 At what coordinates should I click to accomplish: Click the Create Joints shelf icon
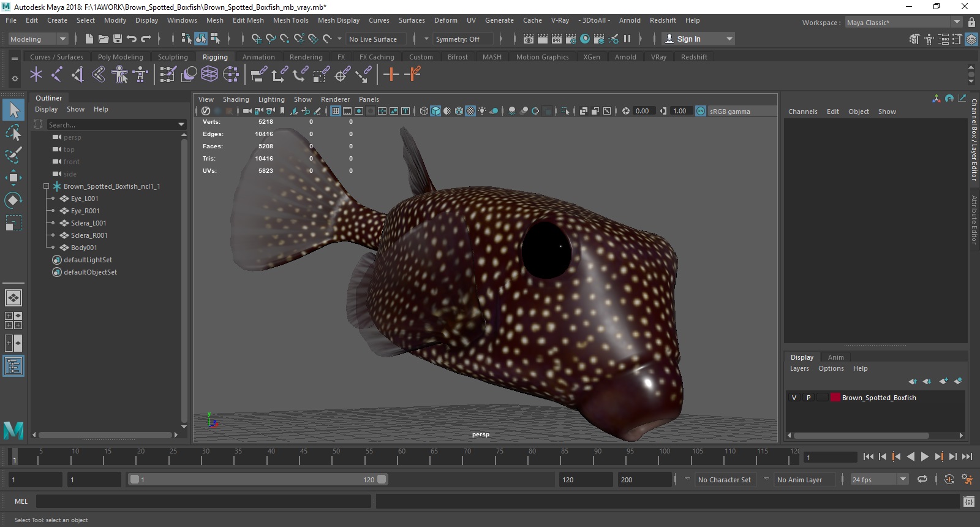[x=57, y=75]
